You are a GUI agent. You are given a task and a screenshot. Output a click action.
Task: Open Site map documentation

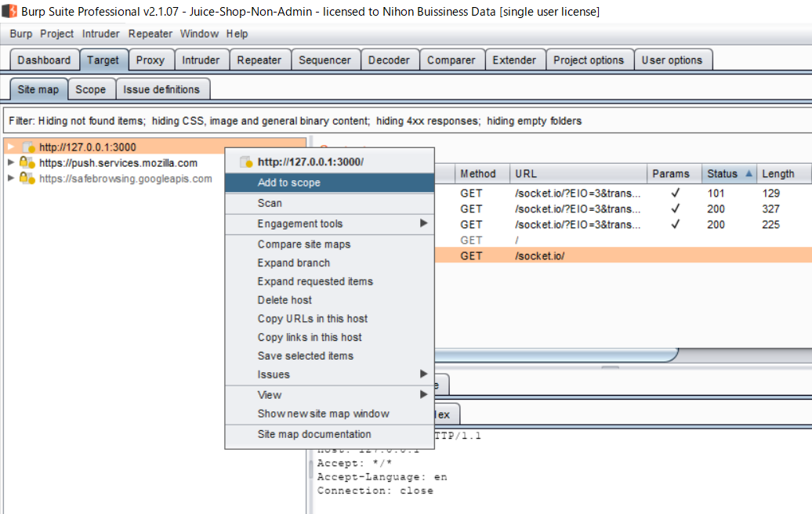tap(329, 434)
